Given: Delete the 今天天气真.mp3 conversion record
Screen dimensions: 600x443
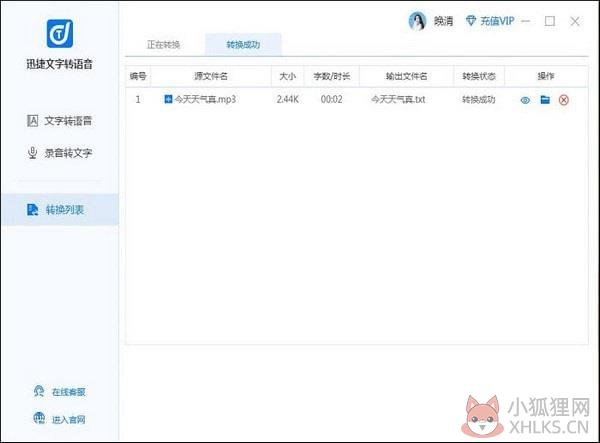Looking at the screenshot, I should pos(564,100).
